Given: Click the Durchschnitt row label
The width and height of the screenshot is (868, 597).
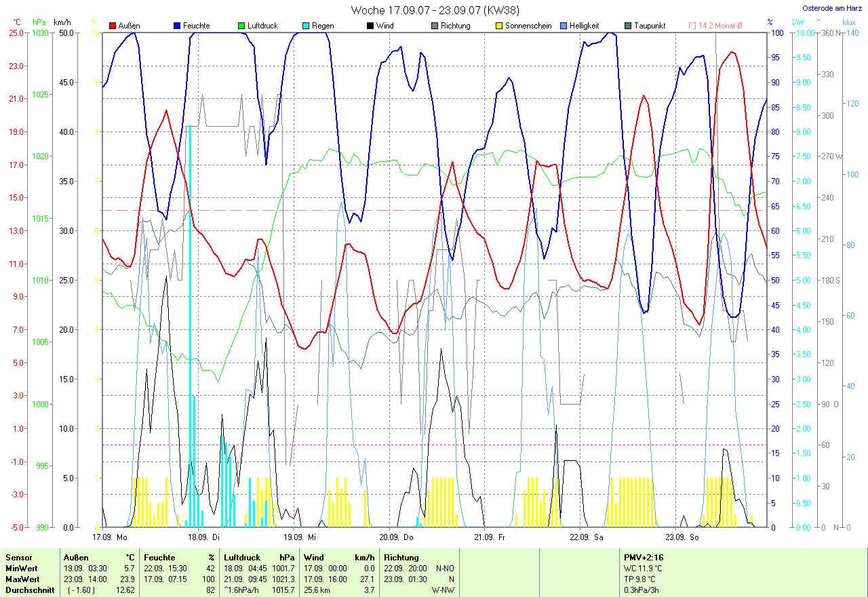Looking at the screenshot, I should tap(29, 590).
